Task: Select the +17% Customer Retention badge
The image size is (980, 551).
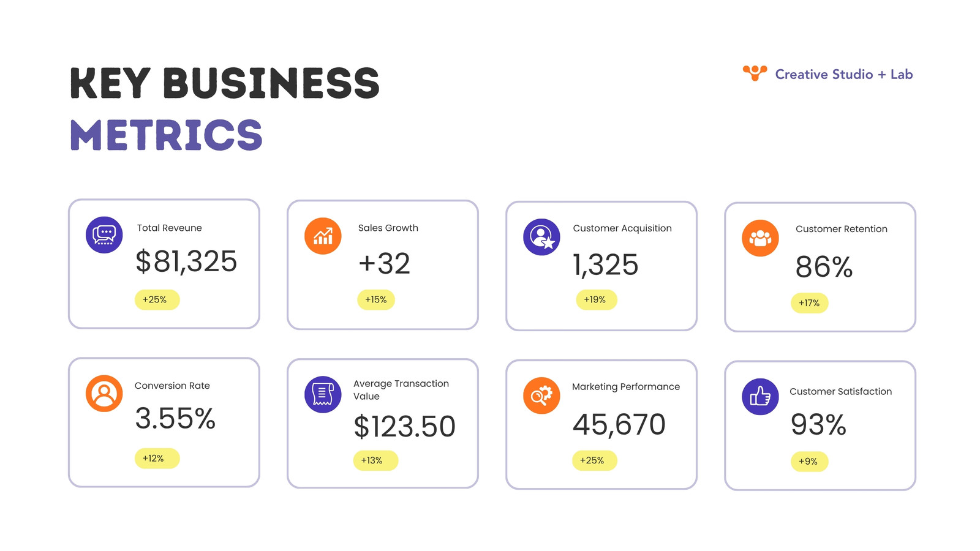Action: [809, 303]
